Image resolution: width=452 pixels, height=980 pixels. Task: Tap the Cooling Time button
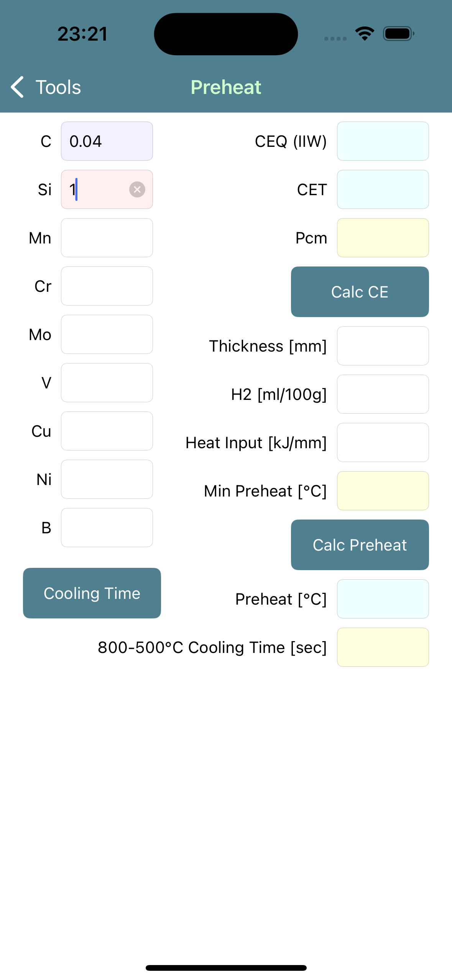[92, 593]
